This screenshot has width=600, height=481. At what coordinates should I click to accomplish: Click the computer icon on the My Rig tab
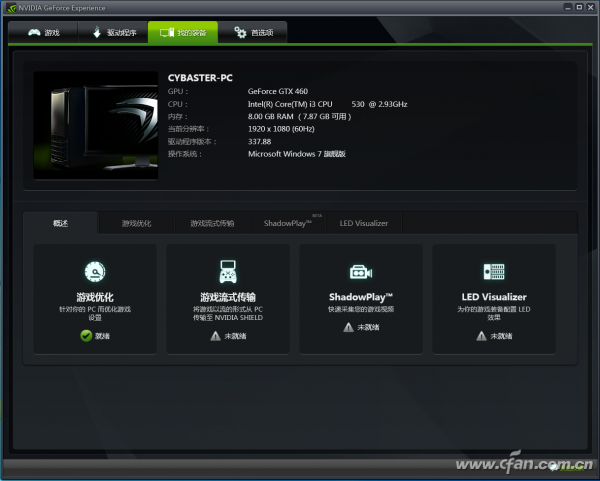click(x=167, y=33)
